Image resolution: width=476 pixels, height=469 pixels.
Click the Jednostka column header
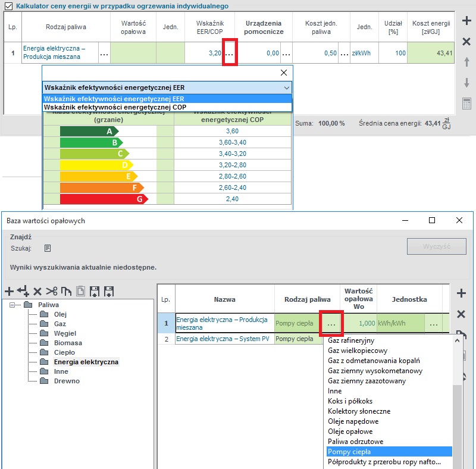point(409,299)
